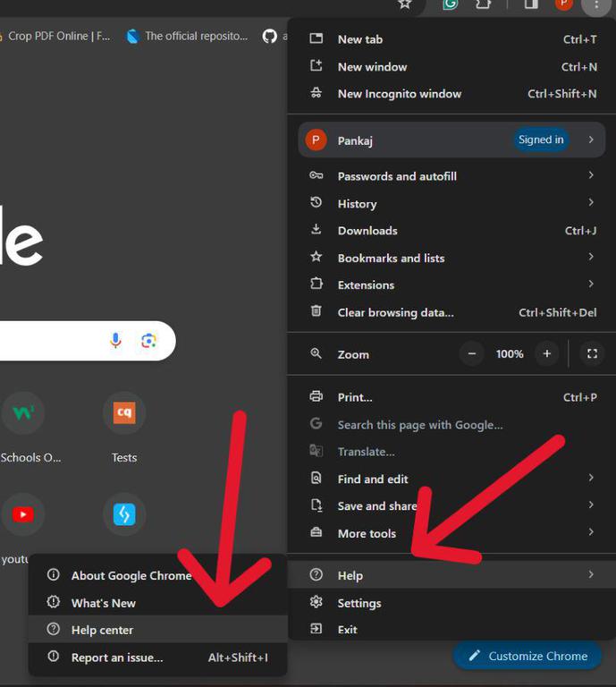
Task: Click the Incognito window icon
Action: (316, 93)
